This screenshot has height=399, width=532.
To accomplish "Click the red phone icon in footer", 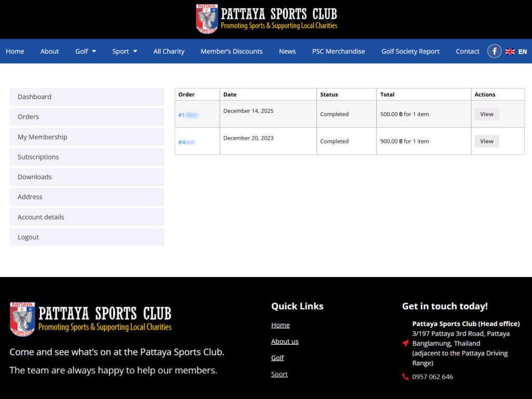I will tap(405, 377).
